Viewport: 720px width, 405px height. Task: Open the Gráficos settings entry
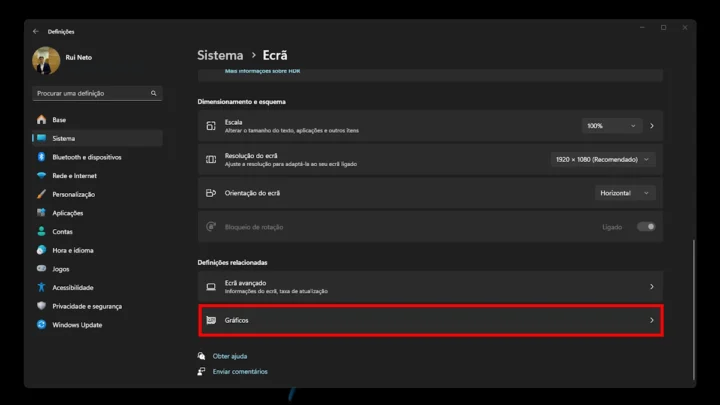pyautogui.click(x=430, y=320)
